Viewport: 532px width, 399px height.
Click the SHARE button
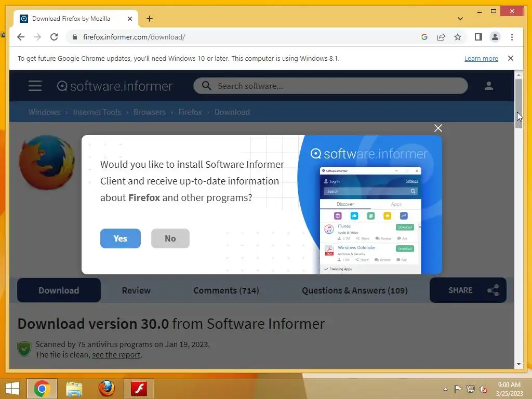pyautogui.click(x=468, y=290)
